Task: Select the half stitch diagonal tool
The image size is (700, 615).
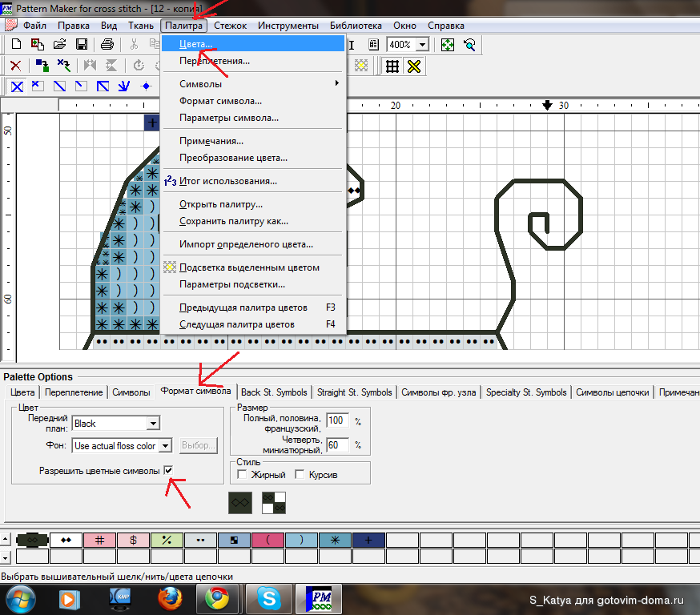Action: click(x=59, y=86)
